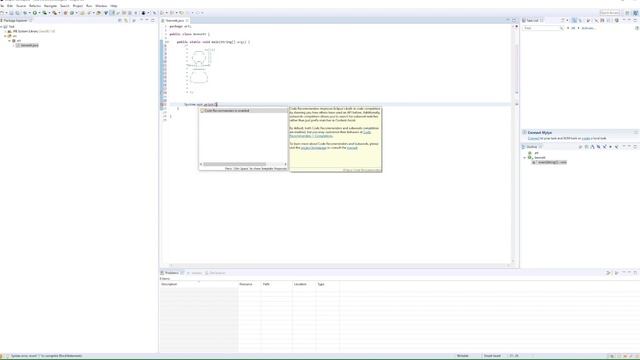Viewport: 640px width, 360px height.
Task: Close the Connect Mylyn section
Action: (636, 132)
